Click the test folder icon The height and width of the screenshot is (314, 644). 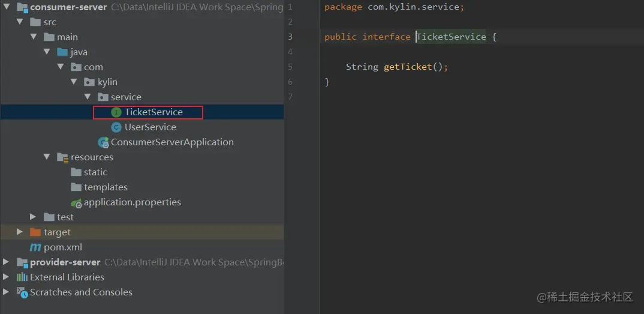[x=49, y=217]
